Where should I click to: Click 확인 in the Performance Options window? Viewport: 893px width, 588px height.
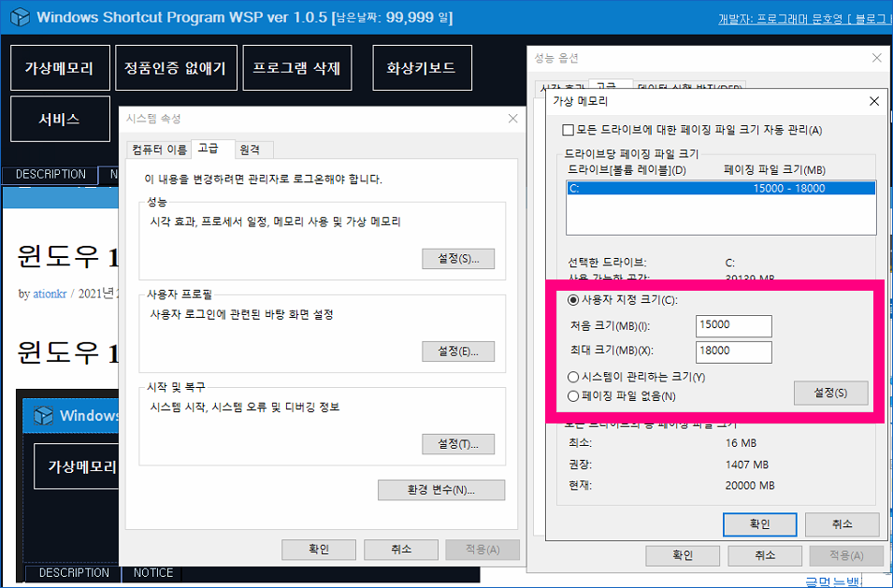pos(683,555)
